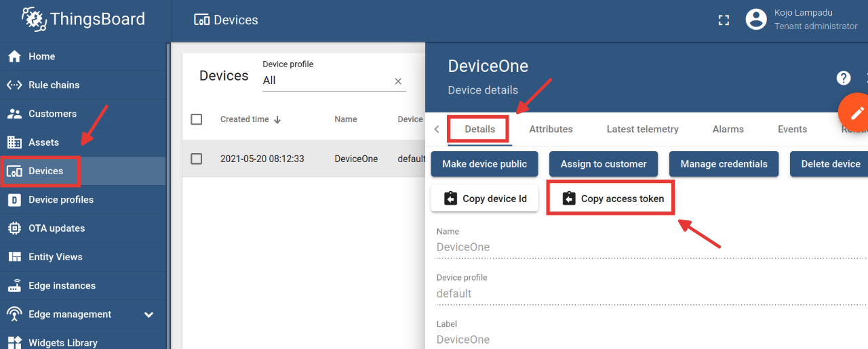Select all devices checkbox in header
Screen dimensions: 868x349
(197, 119)
